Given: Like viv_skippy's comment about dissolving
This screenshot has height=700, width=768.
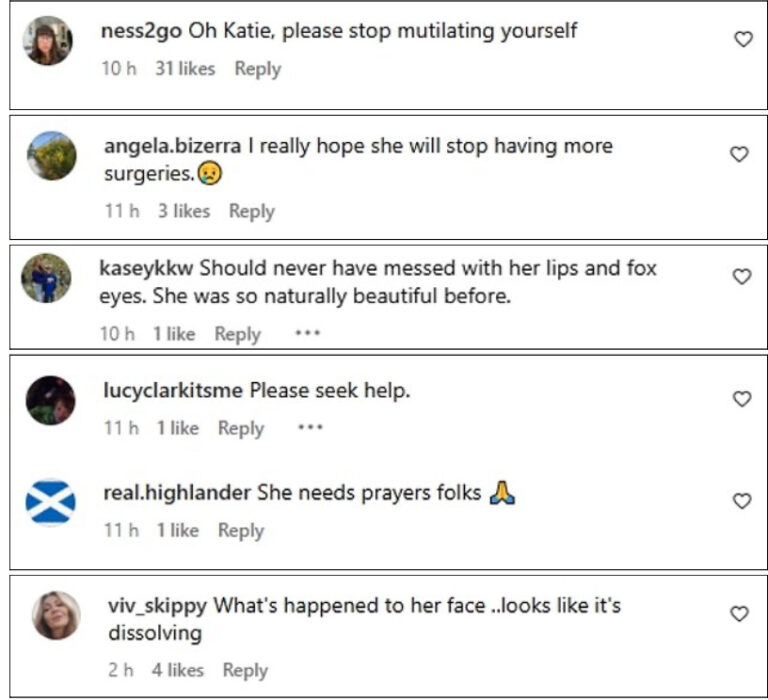Looking at the screenshot, I should pos(739,614).
